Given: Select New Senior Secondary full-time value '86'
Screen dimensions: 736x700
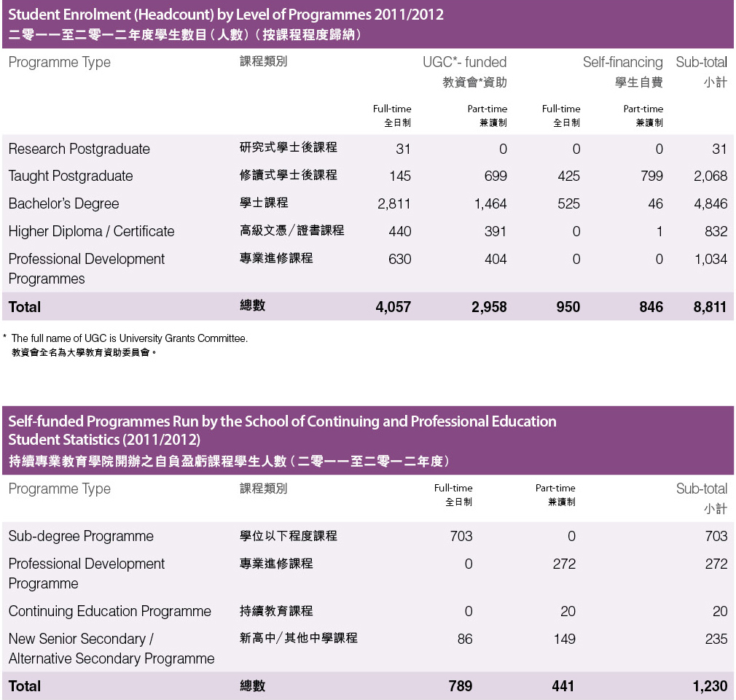Looking at the screenshot, I should 465,639.
